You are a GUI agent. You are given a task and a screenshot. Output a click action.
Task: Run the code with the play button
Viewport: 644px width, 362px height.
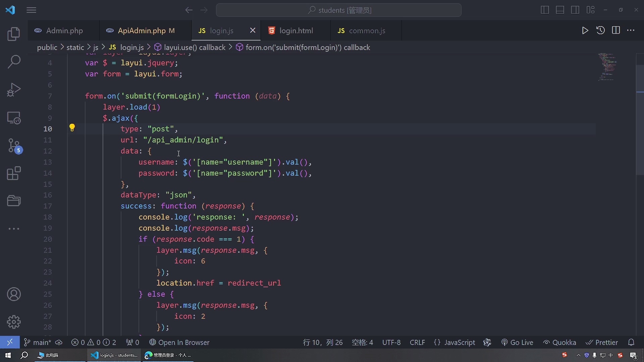tap(585, 30)
